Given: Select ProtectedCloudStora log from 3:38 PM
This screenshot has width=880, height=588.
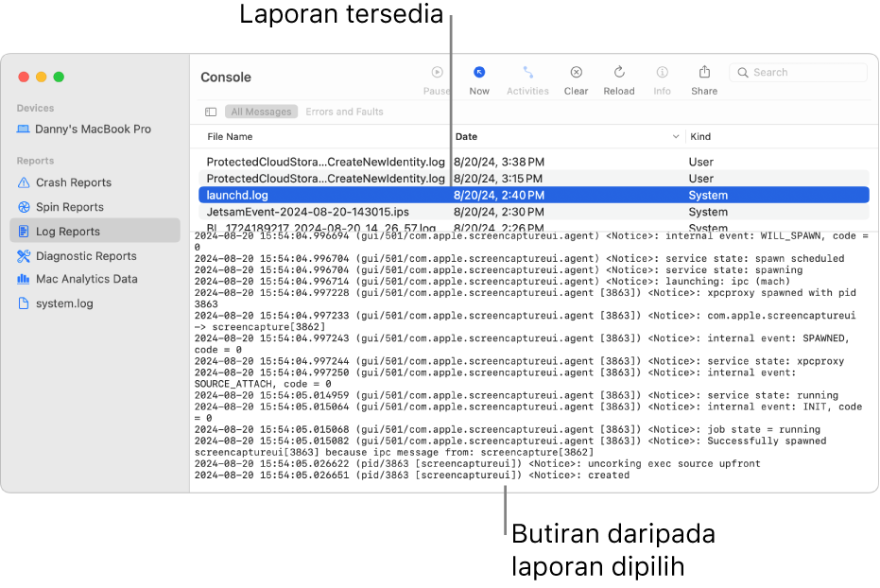Looking at the screenshot, I should [534, 163].
